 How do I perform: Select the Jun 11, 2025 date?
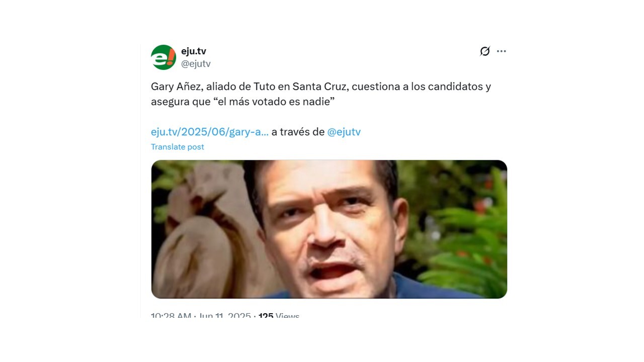click(x=225, y=316)
